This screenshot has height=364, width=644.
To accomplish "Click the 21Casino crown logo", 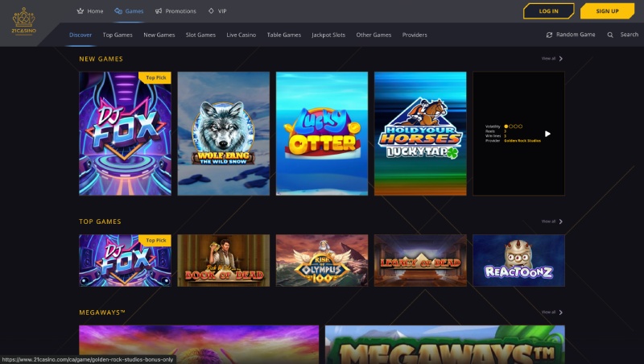I will [24, 21].
